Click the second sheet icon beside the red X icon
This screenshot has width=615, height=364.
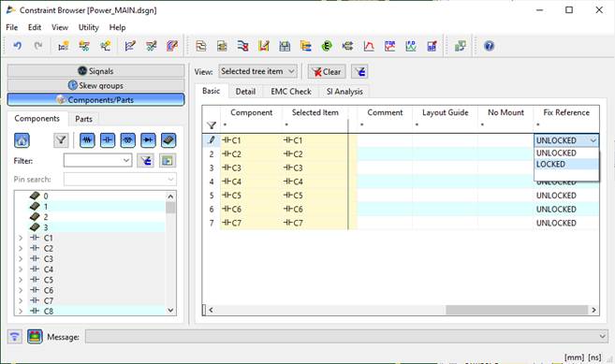tap(222, 46)
